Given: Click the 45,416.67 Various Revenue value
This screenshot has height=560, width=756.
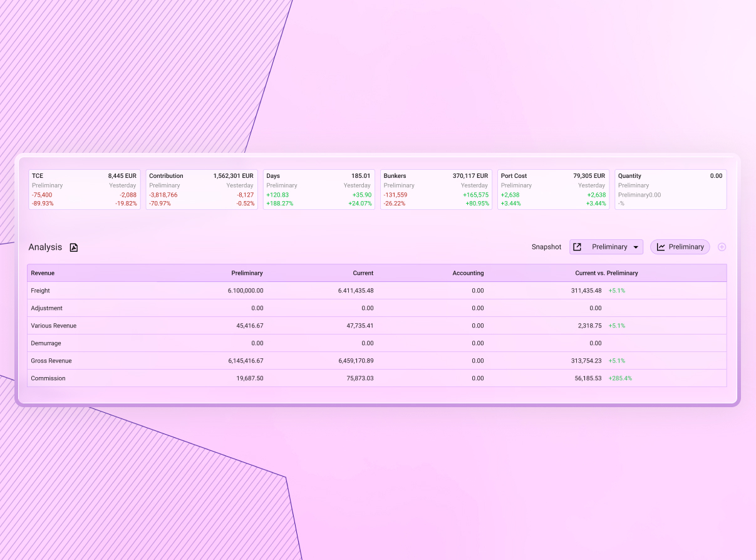Looking at the screenshot, I should pos(249,326).
